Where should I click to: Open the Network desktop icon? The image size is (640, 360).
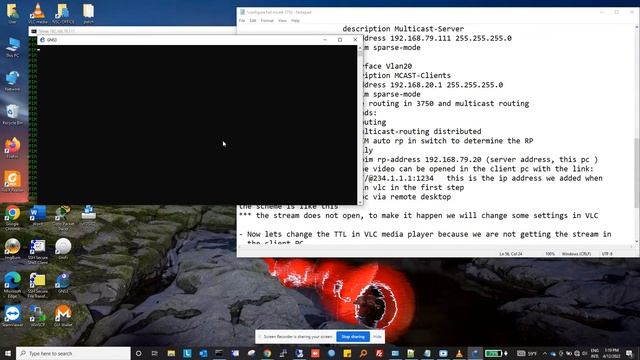pyautogui.click(x=12, y=80)
